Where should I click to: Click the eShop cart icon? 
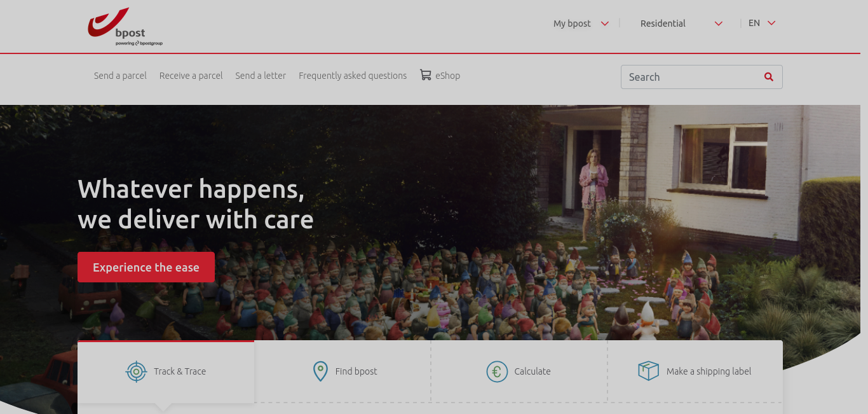[x=425, y=75]
